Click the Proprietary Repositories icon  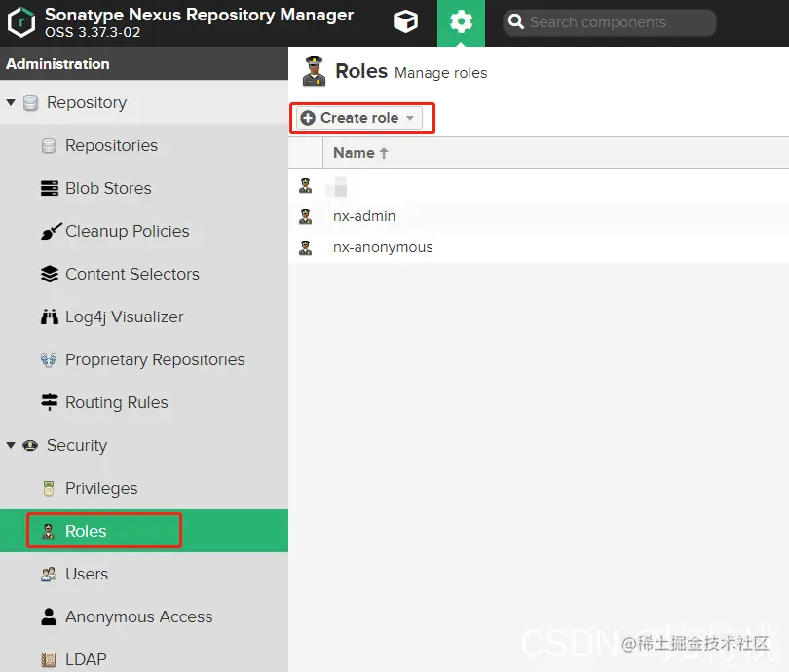(49, 359)
